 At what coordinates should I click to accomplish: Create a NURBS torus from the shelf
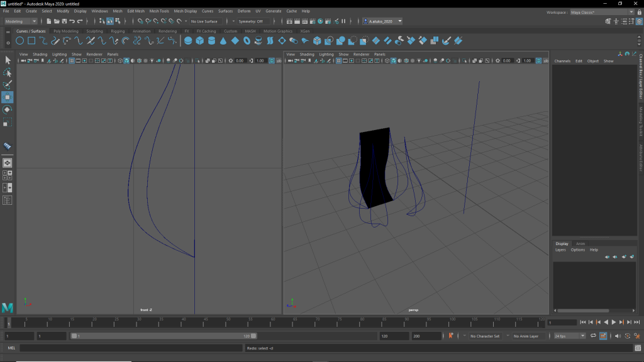click(x=247, y=41)
